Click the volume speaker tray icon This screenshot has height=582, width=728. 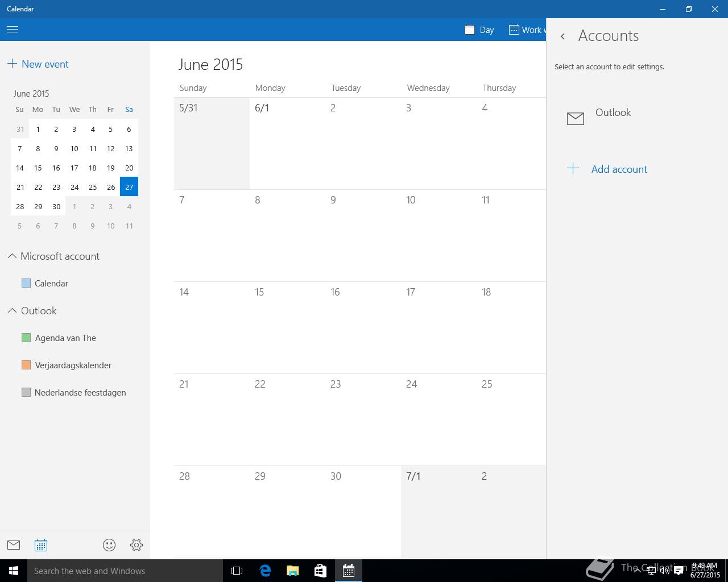coord(664,571)
